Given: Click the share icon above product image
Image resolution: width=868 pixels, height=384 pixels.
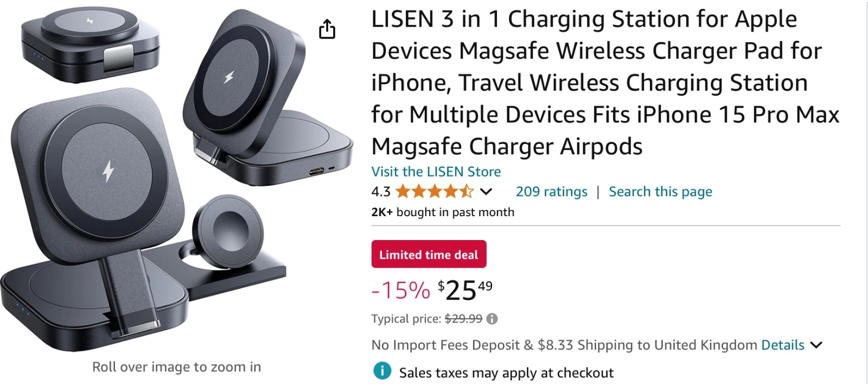Looking at the screenshot, I should click(327, 29).
